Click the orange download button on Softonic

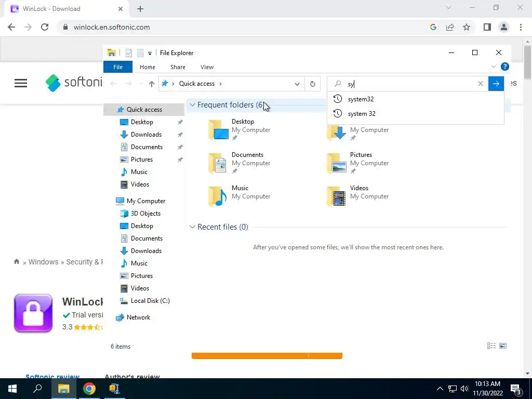point(267,355)
